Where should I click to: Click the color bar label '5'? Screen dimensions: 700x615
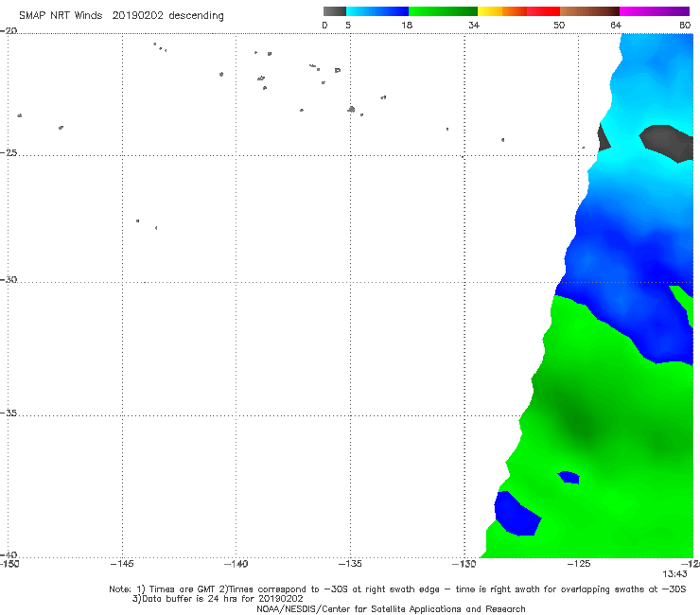[348, 25]
